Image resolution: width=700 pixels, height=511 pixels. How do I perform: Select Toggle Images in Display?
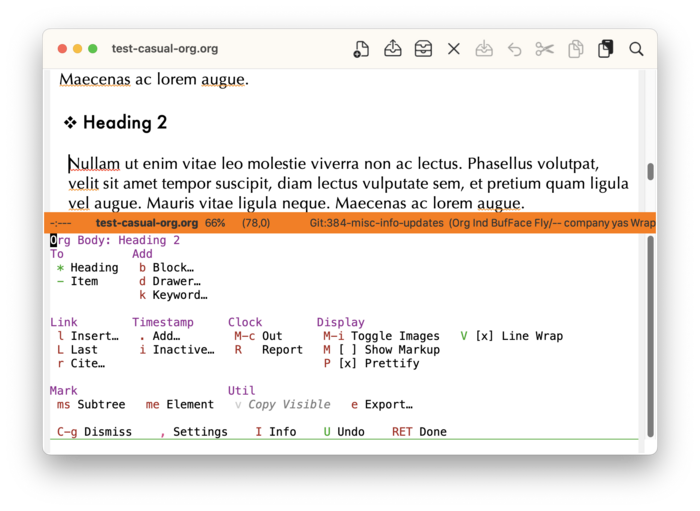point(381,336)
